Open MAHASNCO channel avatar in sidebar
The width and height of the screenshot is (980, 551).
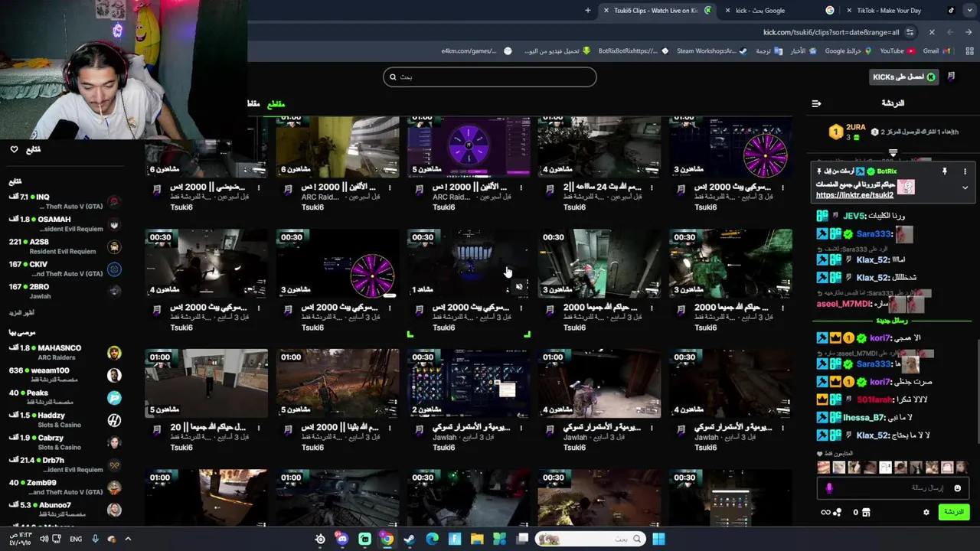[x=114, y=353]
